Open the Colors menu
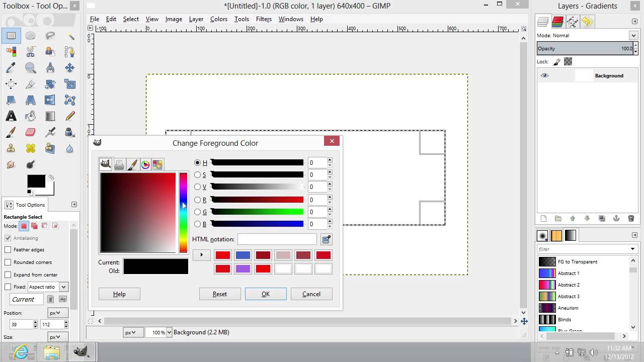Screen dimensions: 644x362 [219, 19]
